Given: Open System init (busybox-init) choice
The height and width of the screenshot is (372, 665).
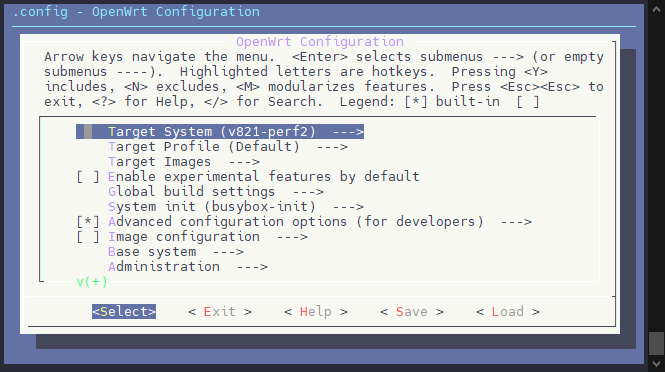Looking at the screenshot, I should pos(236,207).
